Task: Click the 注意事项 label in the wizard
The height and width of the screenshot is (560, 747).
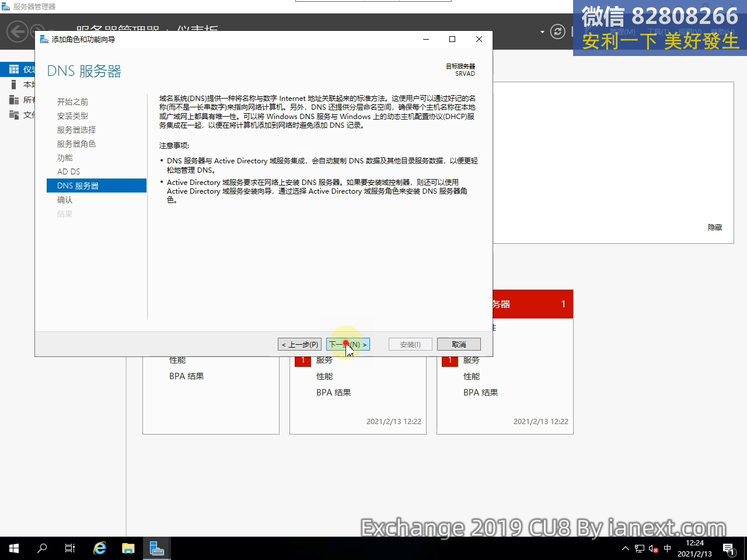Action: coord(174,145)
